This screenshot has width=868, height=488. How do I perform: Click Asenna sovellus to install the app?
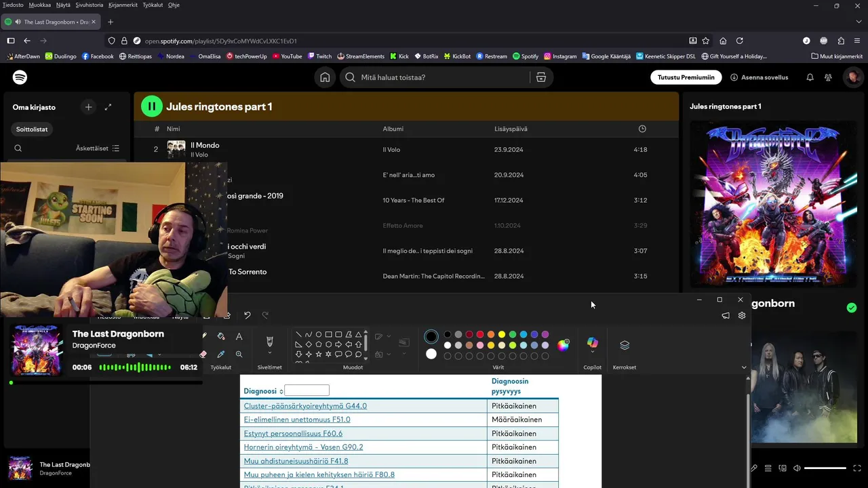(759, 77)
